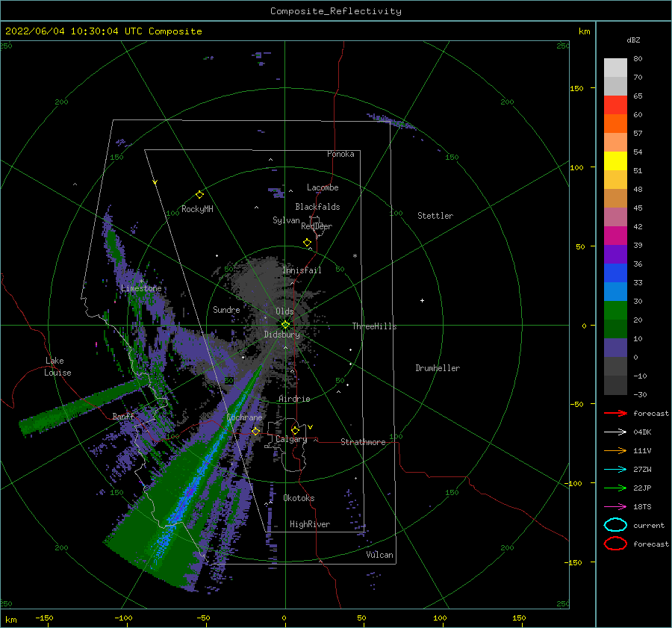
Task: Click the orange 111V arrow legend icon
Action: click(x=615, y=450)
